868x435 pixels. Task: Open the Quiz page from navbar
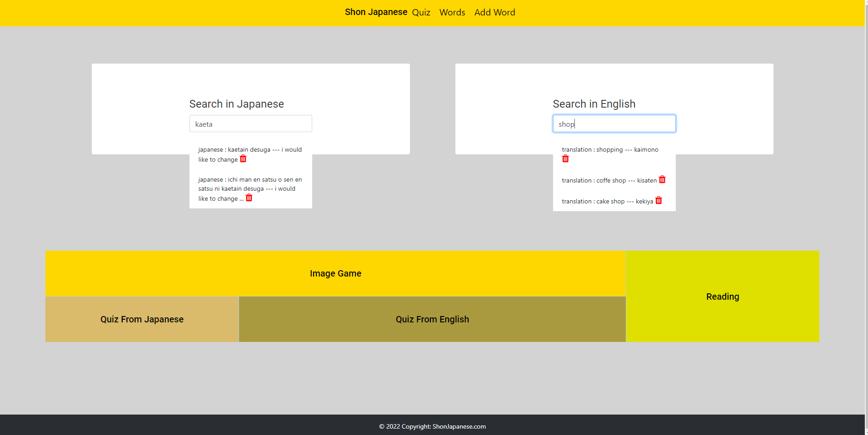421,12
